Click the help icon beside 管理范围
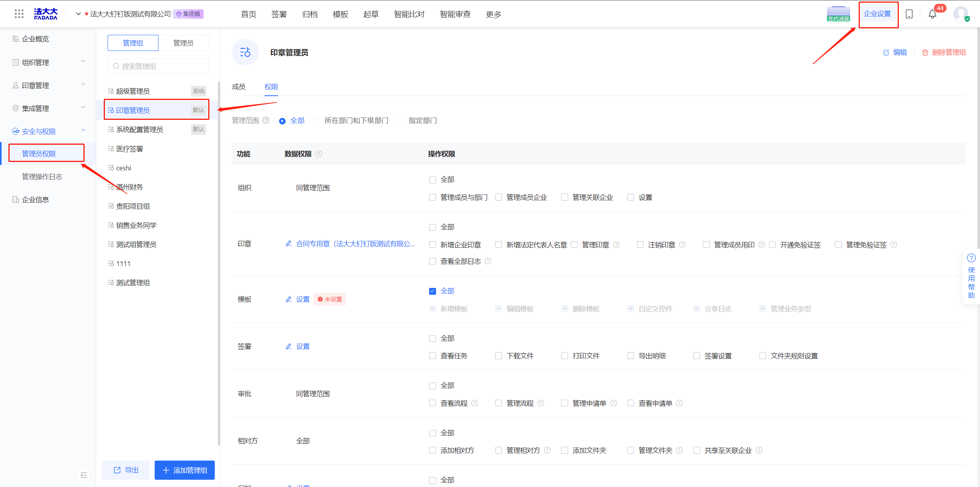This screenshot has width=980, height=487. 266,120
